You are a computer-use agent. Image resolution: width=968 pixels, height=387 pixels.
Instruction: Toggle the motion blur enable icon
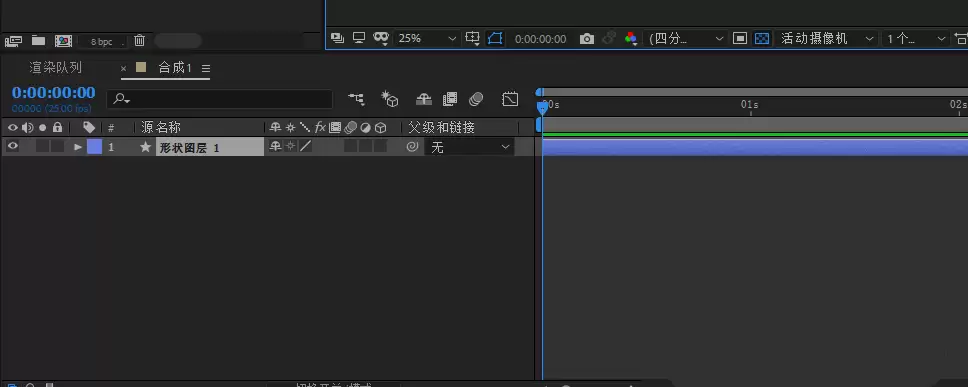[476, 99]
